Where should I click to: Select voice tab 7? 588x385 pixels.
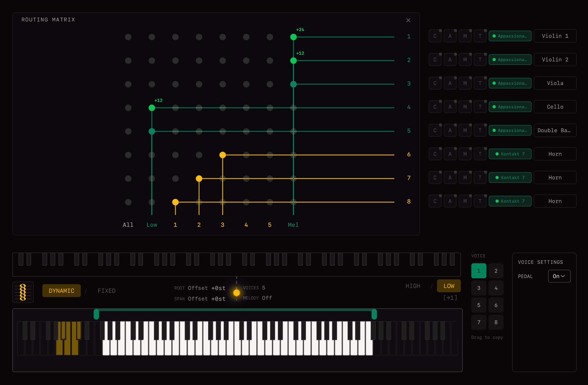click(x=479, y=322)
